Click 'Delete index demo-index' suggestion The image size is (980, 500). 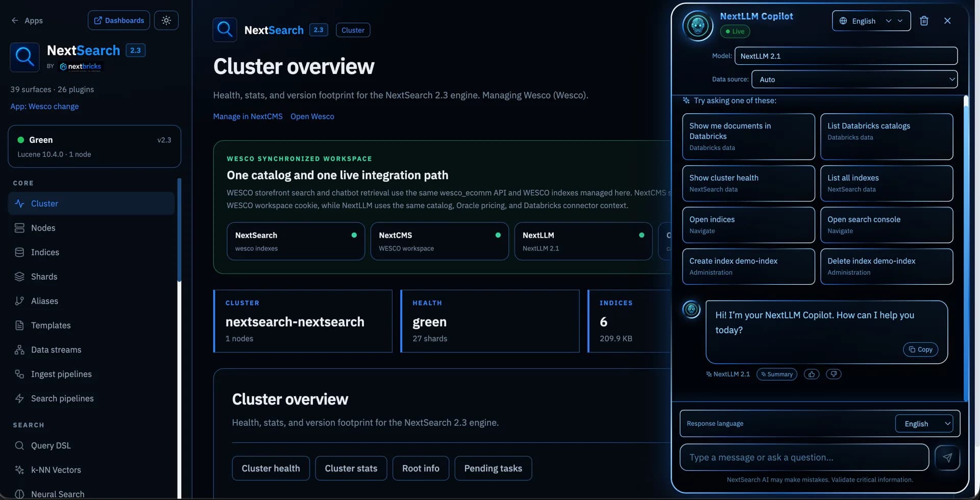pyautogui.click(x=887, y=266)
